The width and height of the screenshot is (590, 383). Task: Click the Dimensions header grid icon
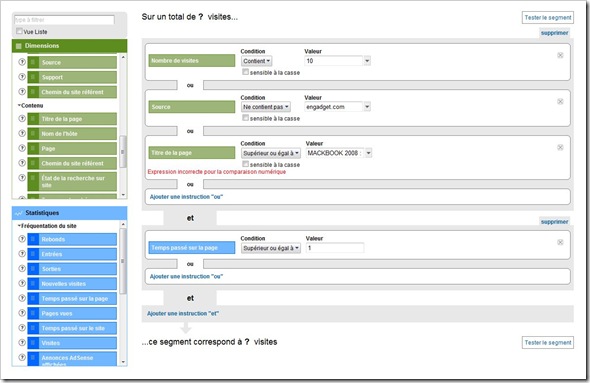click(x=18, y=46)
